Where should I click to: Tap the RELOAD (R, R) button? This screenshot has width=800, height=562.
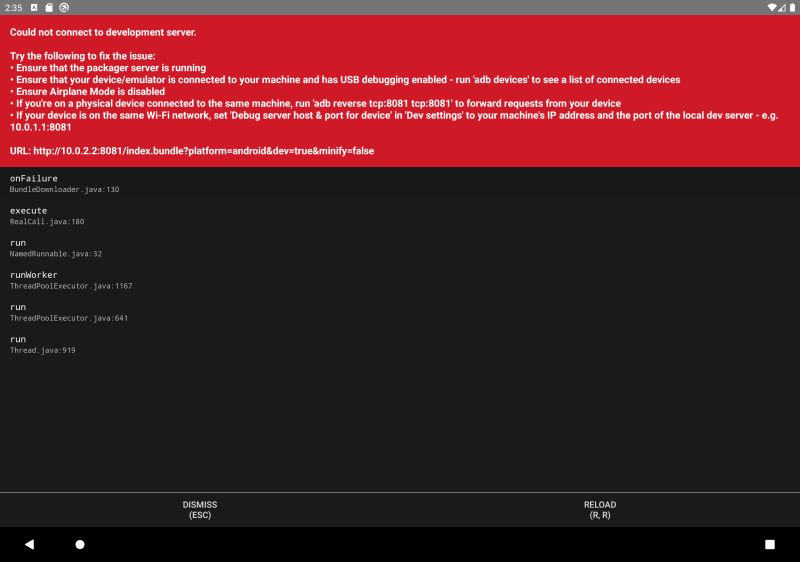pyautogui.click(x=600, y=509)
